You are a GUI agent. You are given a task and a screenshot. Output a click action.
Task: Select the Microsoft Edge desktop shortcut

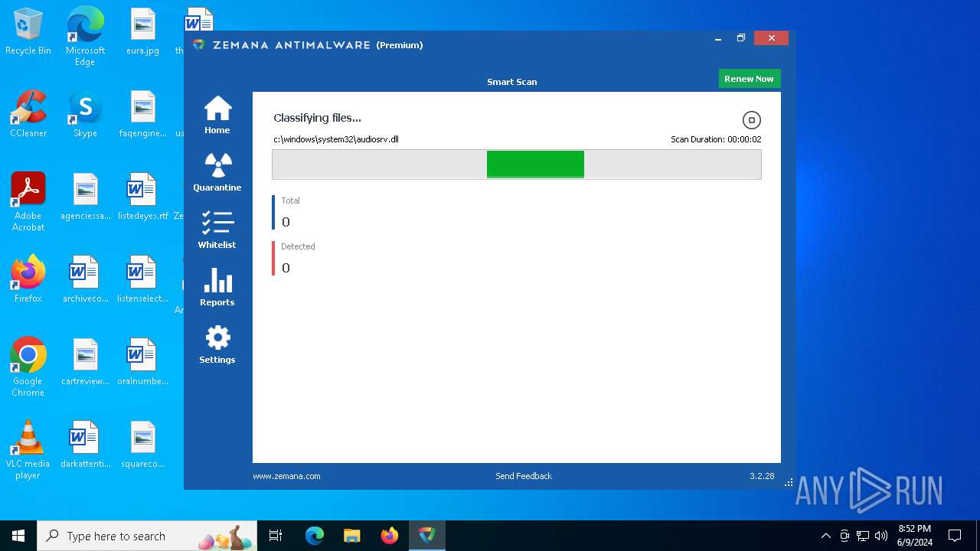tap(85, 37)
